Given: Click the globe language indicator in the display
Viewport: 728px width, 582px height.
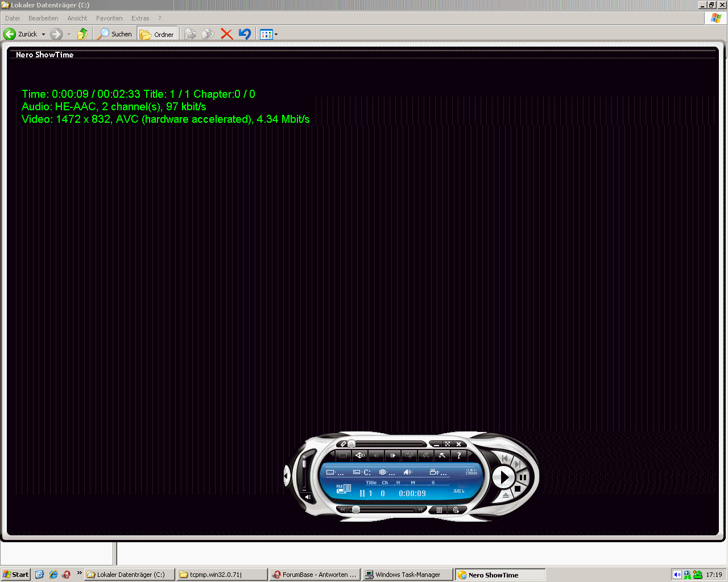Looking at the screenshot, I should [x=387, y=472].
